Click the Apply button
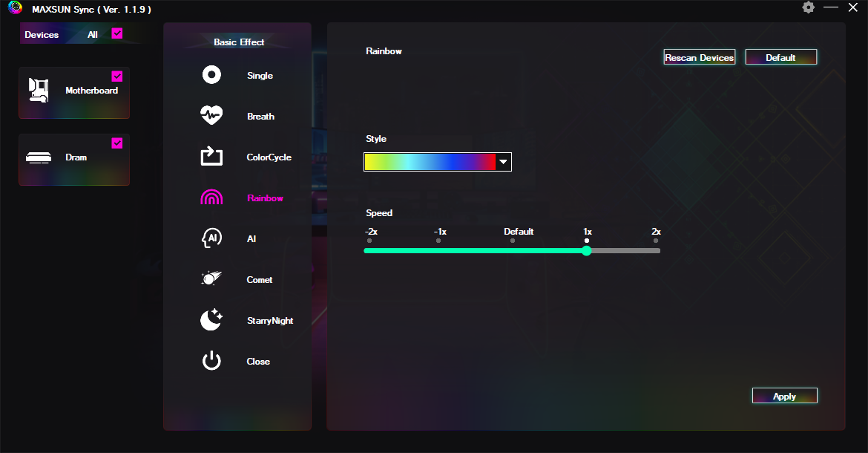The height and width of the screenshot is (453, 868). point(784,396)
